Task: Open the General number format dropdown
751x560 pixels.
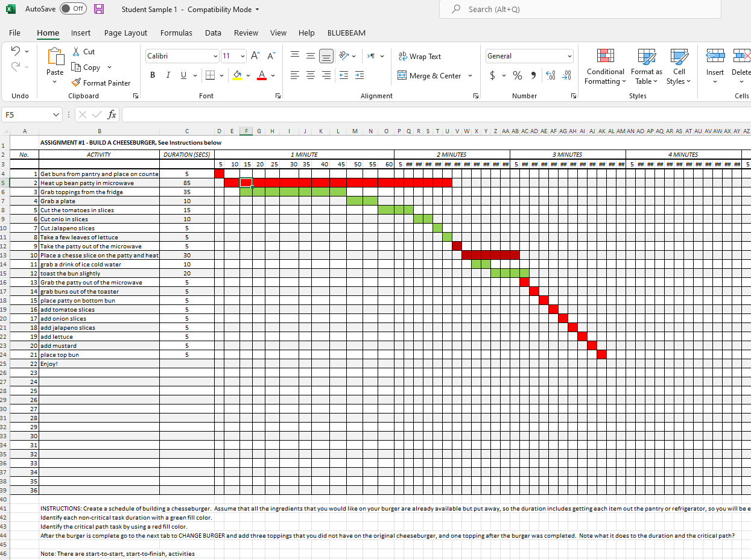Action: coord(569,56)
